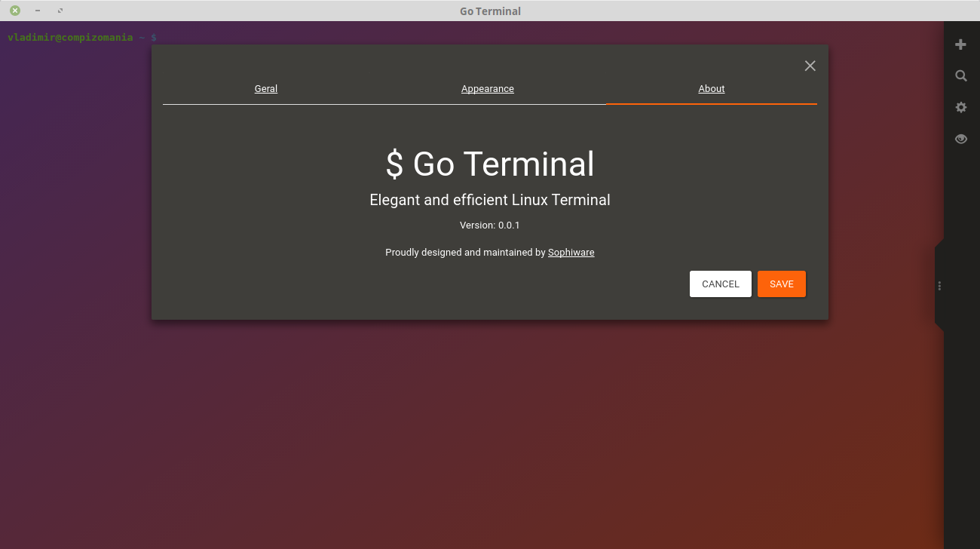Dismiss the dialog with the X
Screen dimensions: 980x549
click(x=810, y=66)
